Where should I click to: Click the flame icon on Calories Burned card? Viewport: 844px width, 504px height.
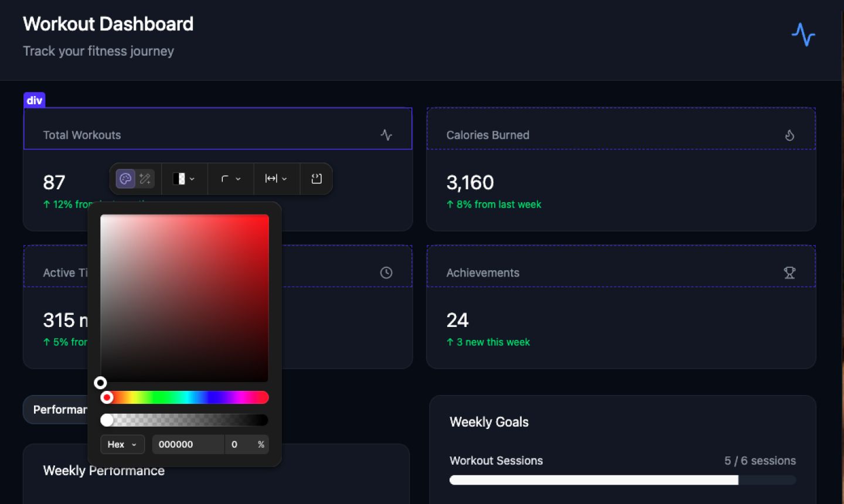pyautogui.click(x=789, y=135)
